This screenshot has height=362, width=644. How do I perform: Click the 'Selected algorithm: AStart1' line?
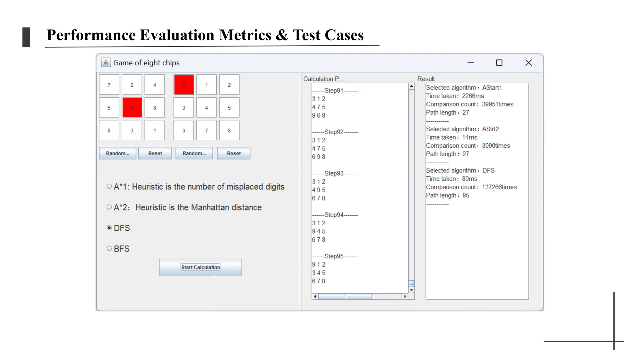(464, 88)
